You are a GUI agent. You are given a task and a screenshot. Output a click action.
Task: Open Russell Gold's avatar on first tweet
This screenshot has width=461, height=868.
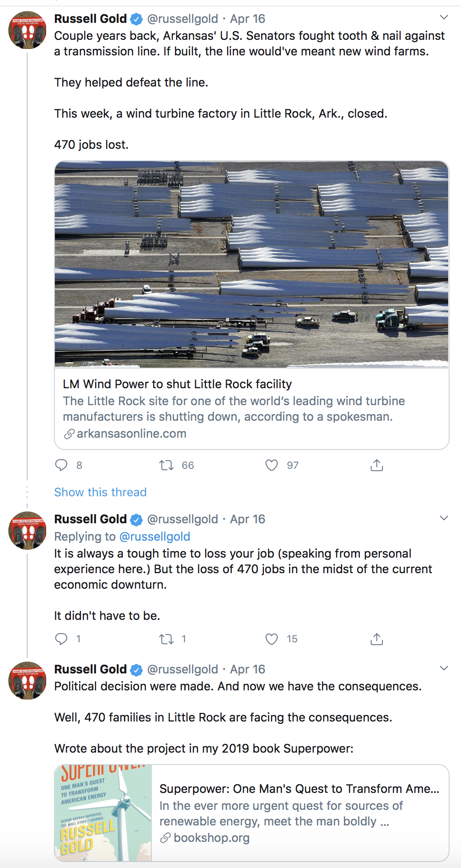click(27, 30)
